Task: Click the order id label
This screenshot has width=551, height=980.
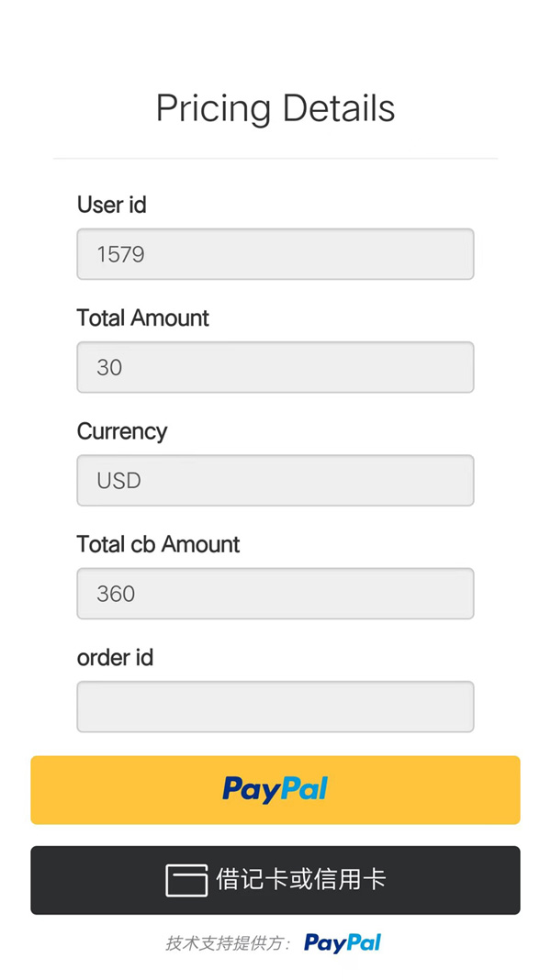Action: click(x=115, y=658)
